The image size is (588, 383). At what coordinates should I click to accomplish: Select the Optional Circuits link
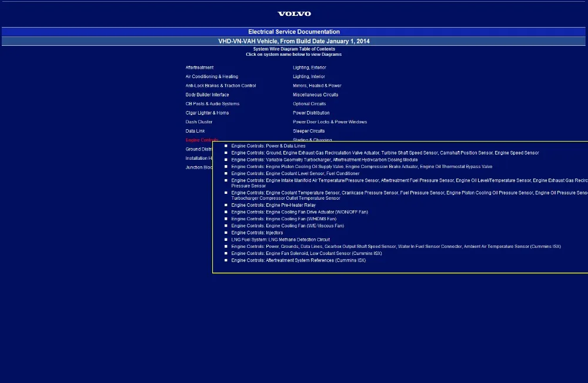309,104
